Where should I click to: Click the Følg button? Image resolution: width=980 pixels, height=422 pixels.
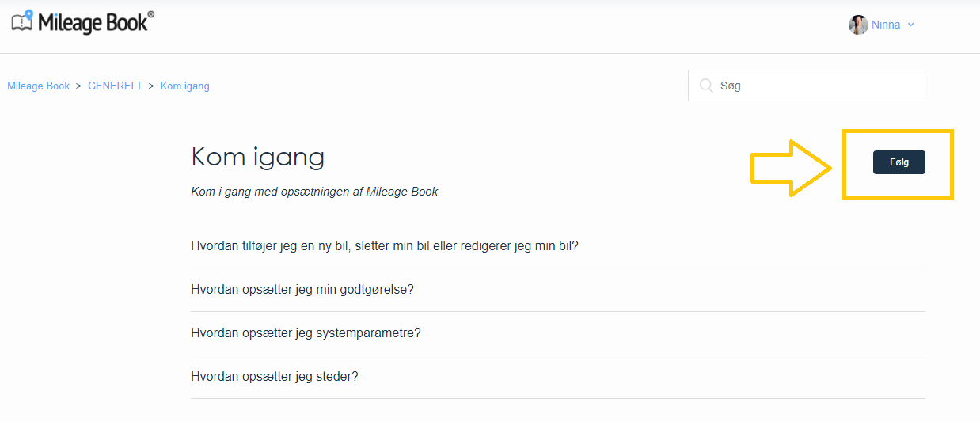click(x=898, y=162)
